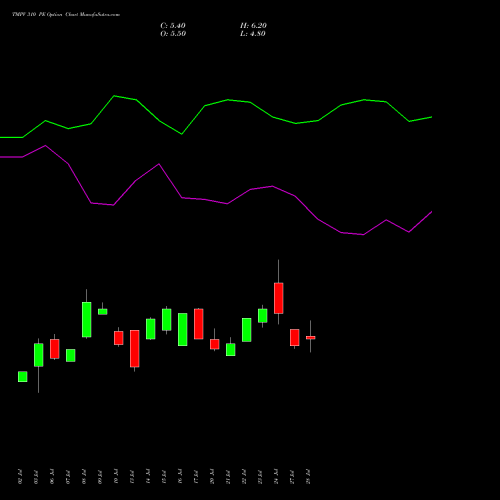Select the tall green candle on 08 Jul

click(x=87, y=319)
